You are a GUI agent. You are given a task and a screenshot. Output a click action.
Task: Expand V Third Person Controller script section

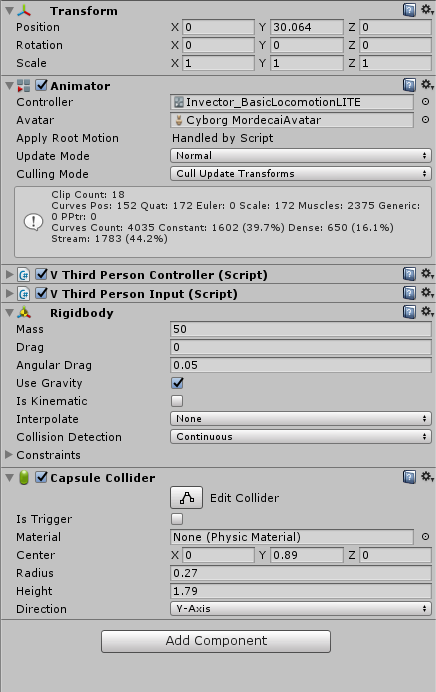point(9,275)
